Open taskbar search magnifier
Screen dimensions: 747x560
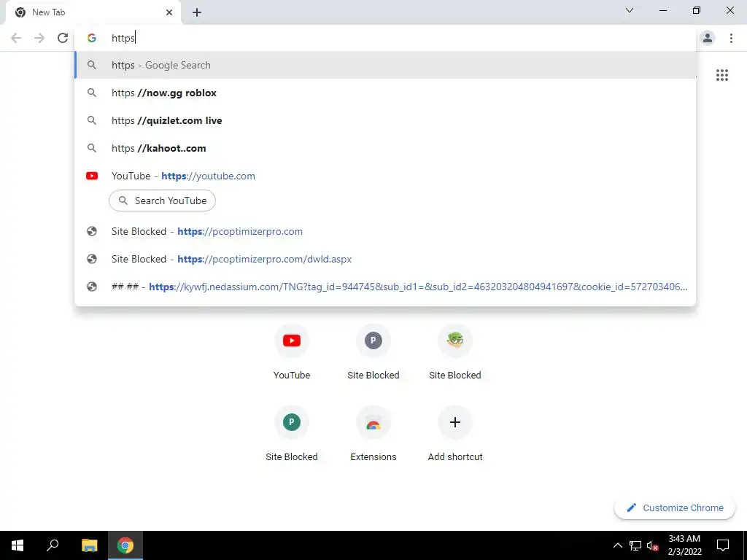[53, 545]
